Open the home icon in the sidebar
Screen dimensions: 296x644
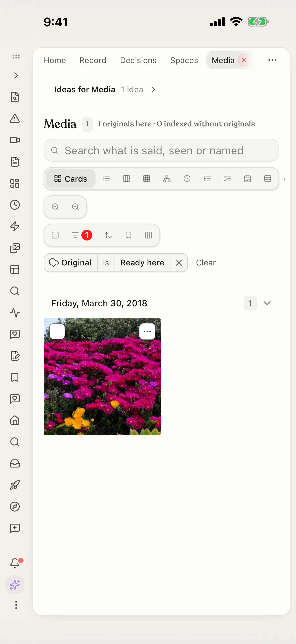(x=15, y=420)
